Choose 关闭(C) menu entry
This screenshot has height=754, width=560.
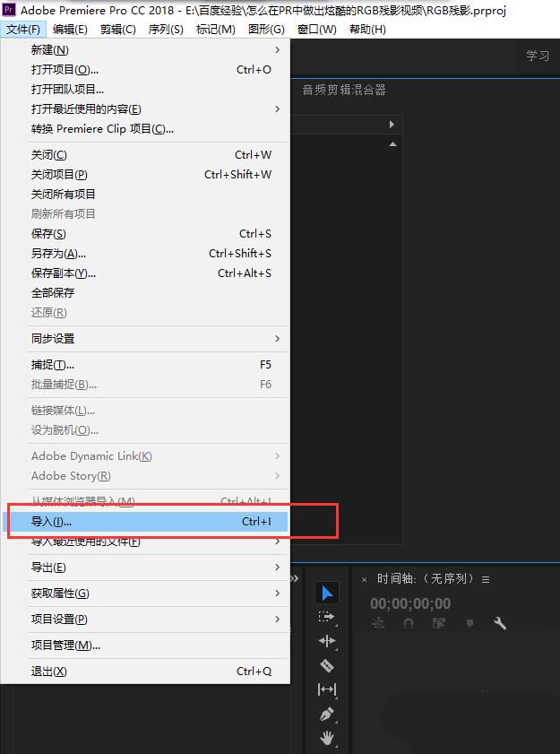(x=144, y=155)
